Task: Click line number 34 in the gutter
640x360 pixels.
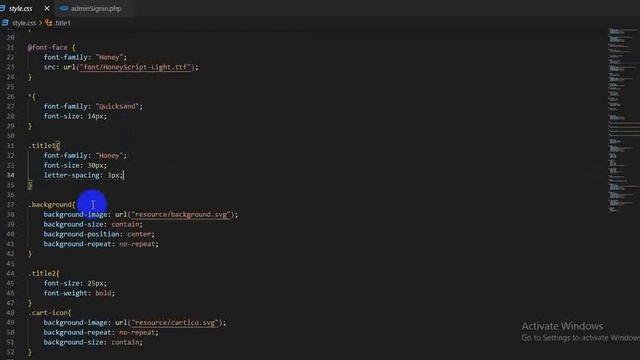Action: coord(10,175)
